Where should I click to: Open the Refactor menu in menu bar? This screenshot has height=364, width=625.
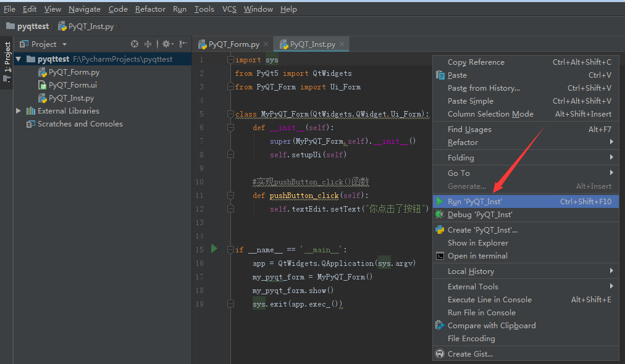[x=150, y=9]
